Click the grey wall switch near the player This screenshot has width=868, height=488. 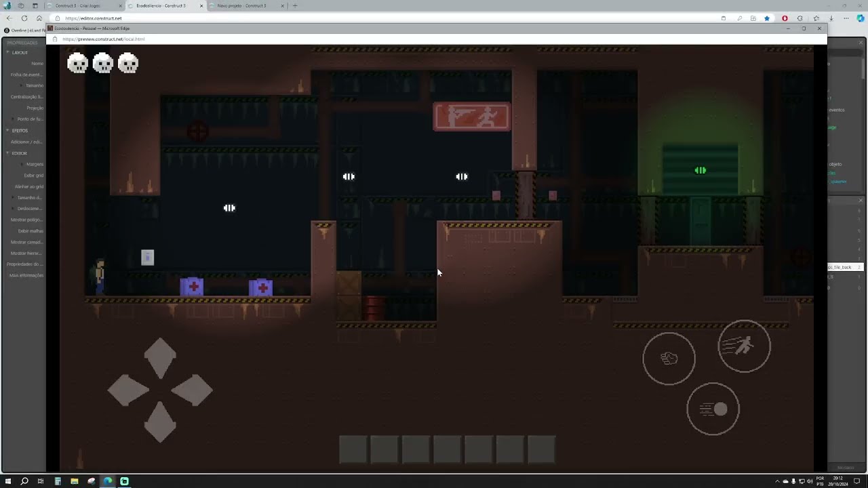click(147, 257)
